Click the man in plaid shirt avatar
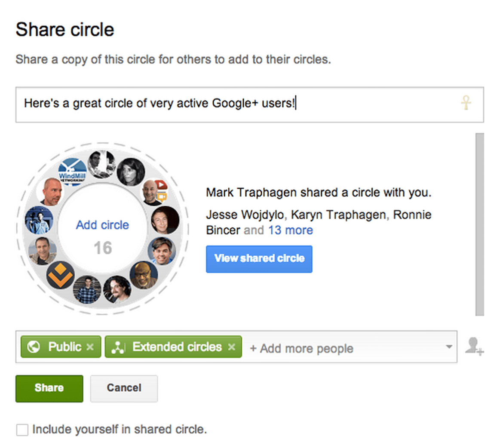Viewport: 503px width, 448px height. pos(87,289)
